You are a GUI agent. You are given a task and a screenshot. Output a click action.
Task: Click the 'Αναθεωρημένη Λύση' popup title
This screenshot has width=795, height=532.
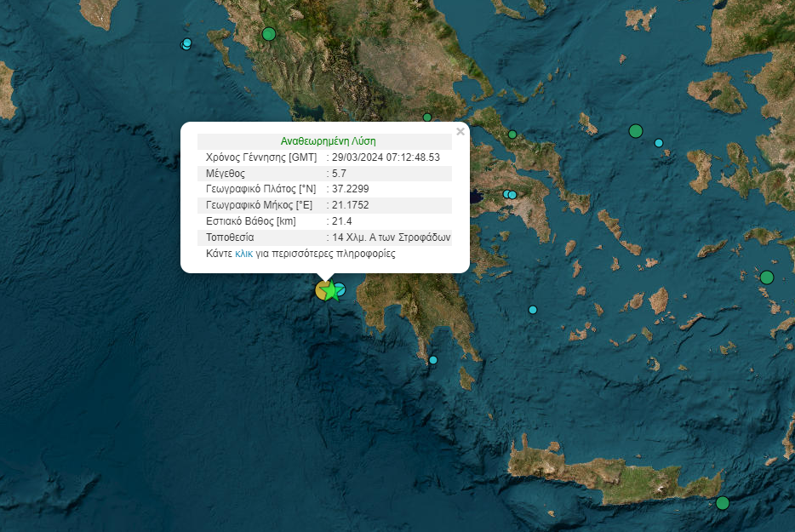coord(328,141)
